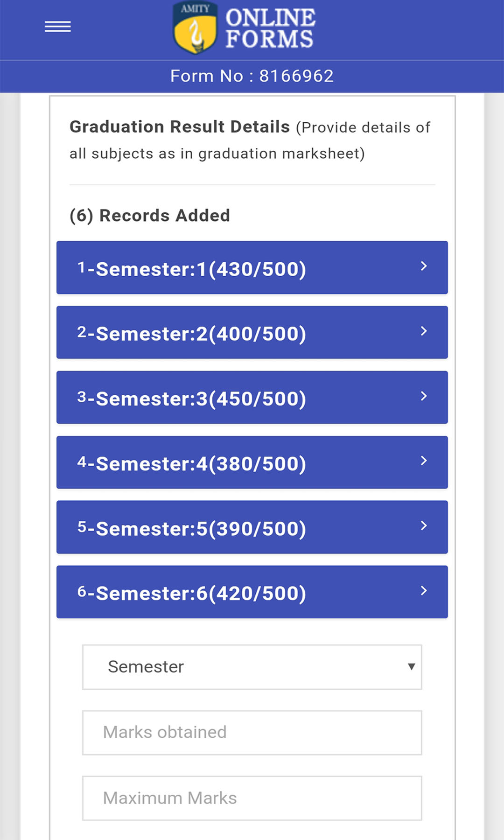Click chevron arrow on Semester 5 row
The height and width of the screenshot is (840, 504).
pyautogui.click(x=423, y=526)
